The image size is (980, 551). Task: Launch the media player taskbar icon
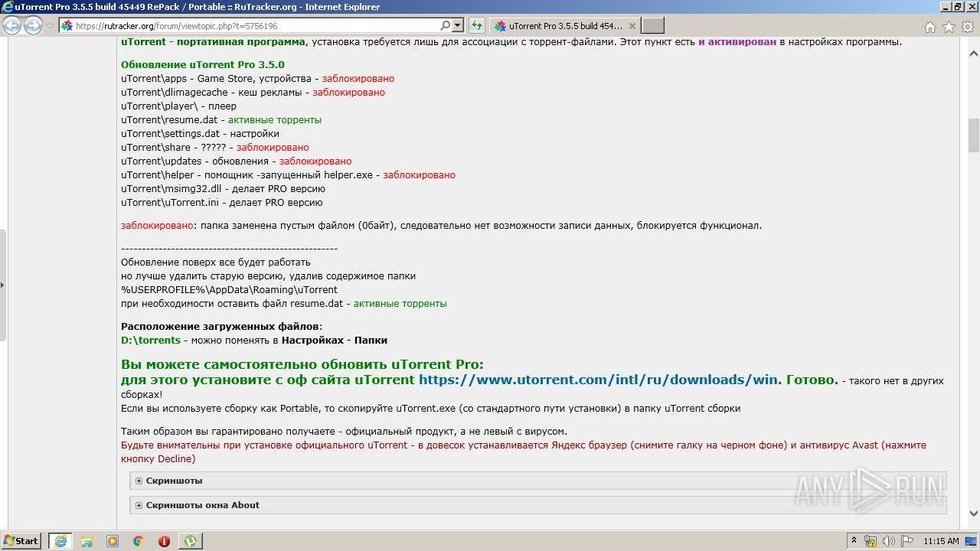[x=113, y=540]
